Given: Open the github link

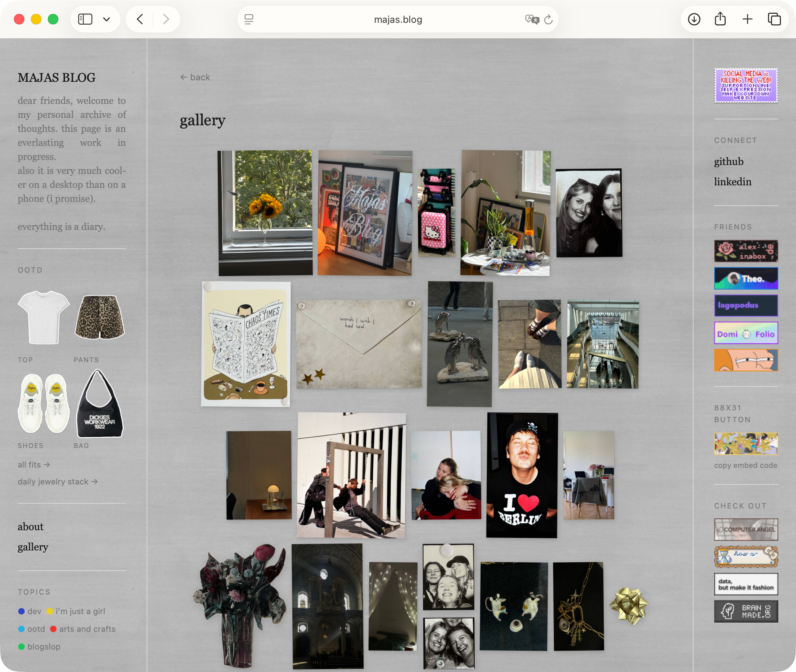Looking at the screenshot, I should coord(729,161).
